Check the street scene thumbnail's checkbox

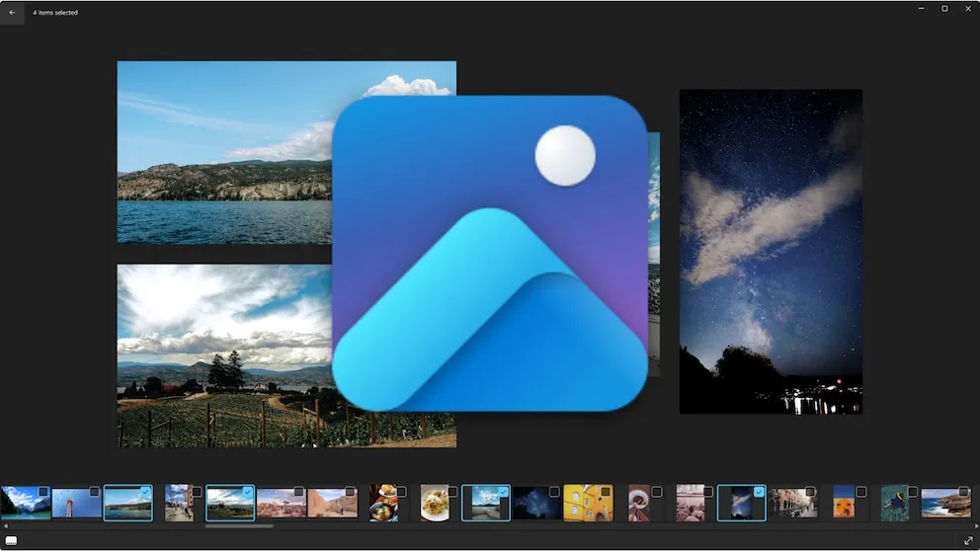197,493
